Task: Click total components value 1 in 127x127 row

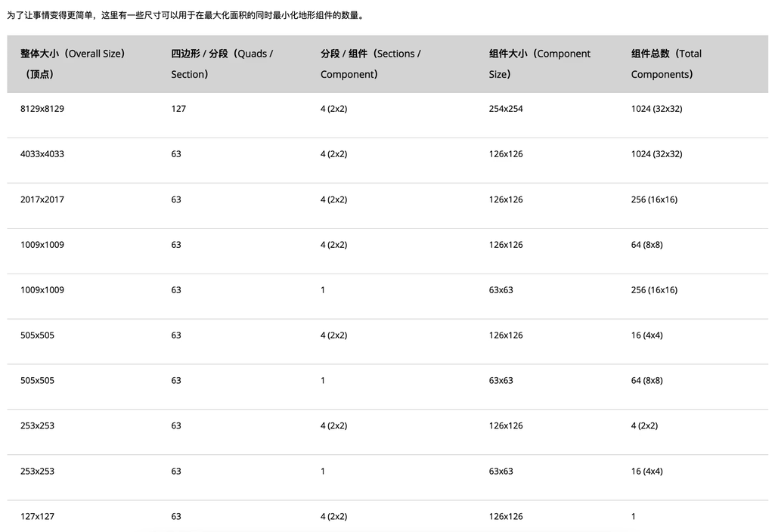Action: 634,517
